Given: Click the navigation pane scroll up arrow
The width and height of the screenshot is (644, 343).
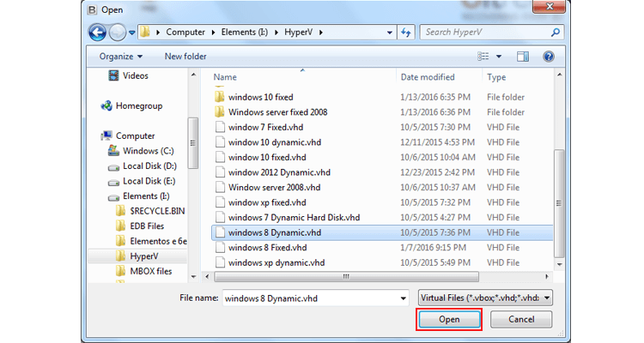Looking at the screenshot, I should tap(193, 75).
